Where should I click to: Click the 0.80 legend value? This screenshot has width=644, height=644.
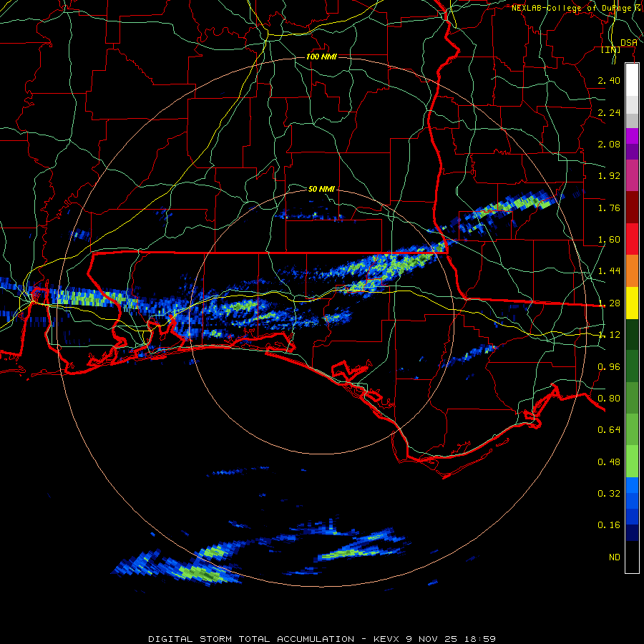point(609,399)
